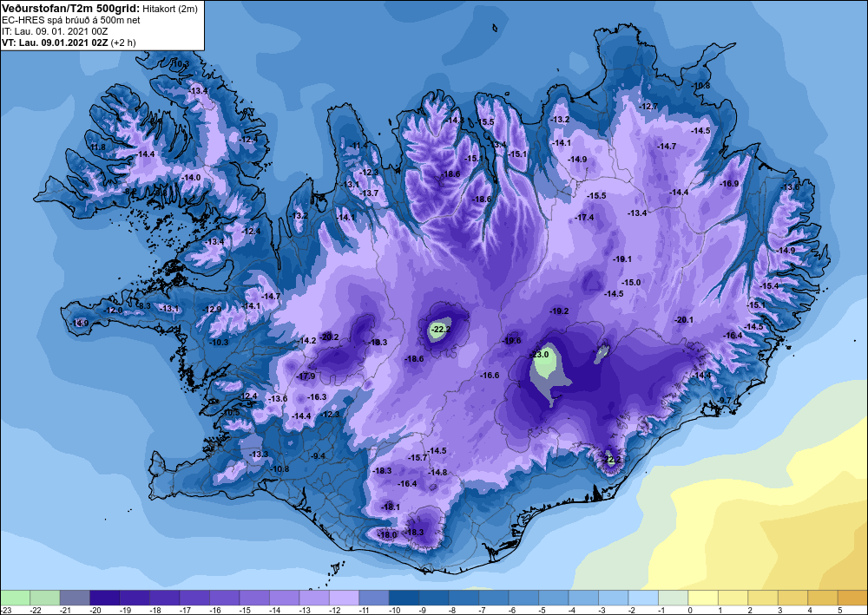
Task: Click legend swatch between -20 and -19
Action: [x=105, y=598]
